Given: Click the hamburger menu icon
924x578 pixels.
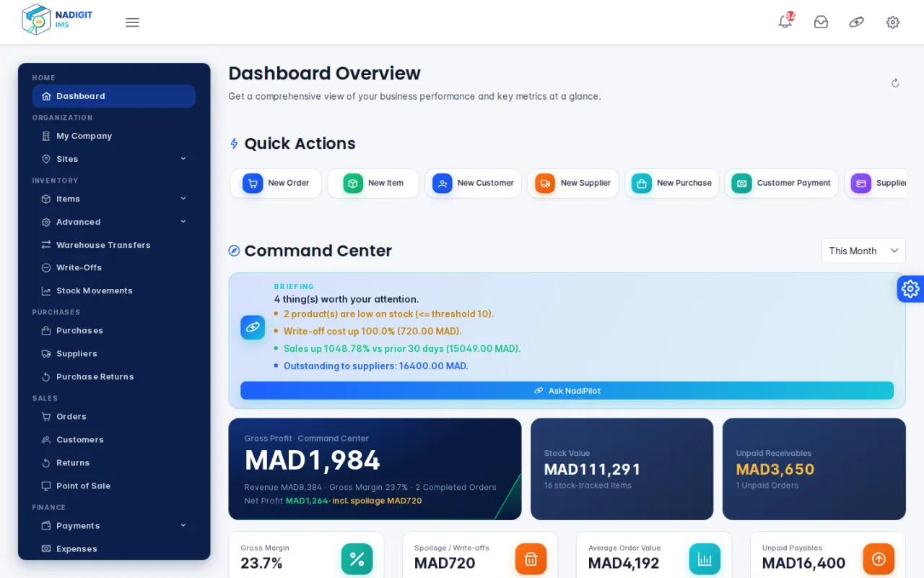Looking at the screenshot, I should [132, 22].
